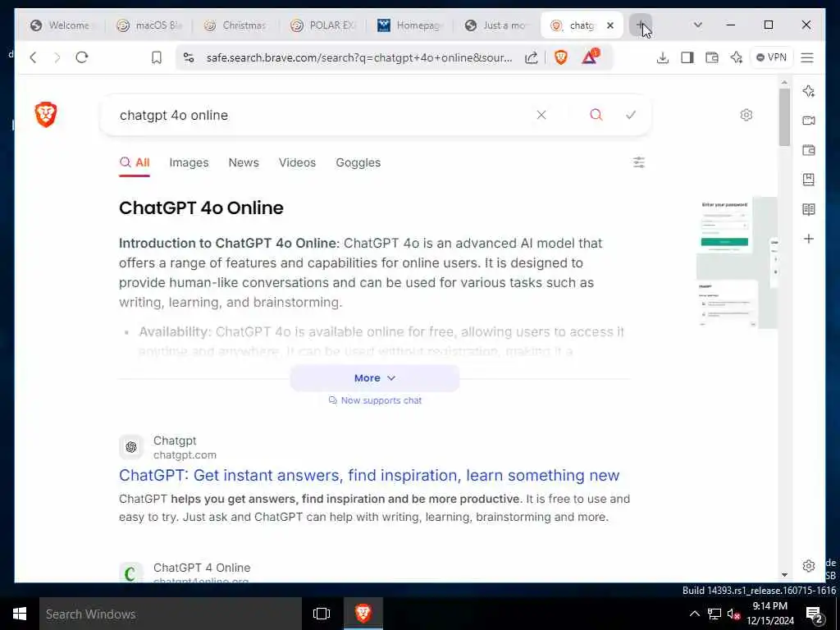
Task: Open Leo AI from the toolbar
Action: (737, 57)
